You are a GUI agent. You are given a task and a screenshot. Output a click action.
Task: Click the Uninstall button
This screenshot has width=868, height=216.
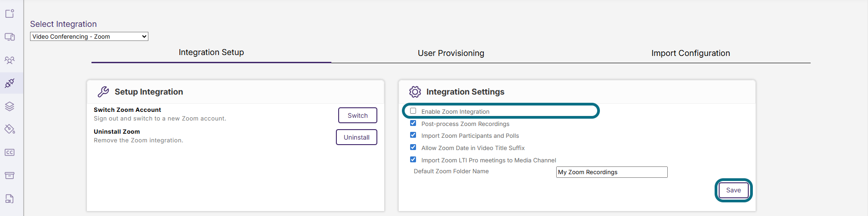click(356, 137)
